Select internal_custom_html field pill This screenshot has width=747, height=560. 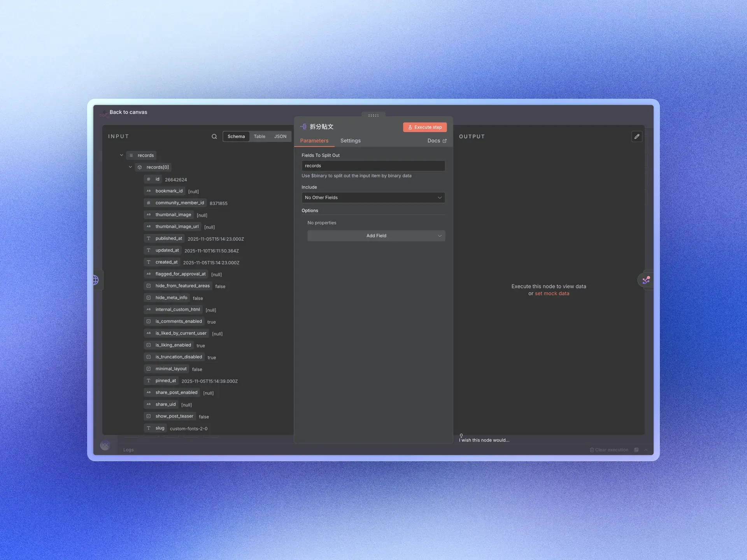173,310
